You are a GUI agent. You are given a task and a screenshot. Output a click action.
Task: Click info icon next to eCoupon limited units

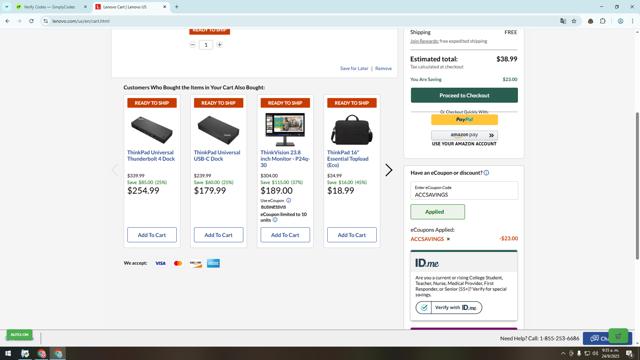point(275,220)
